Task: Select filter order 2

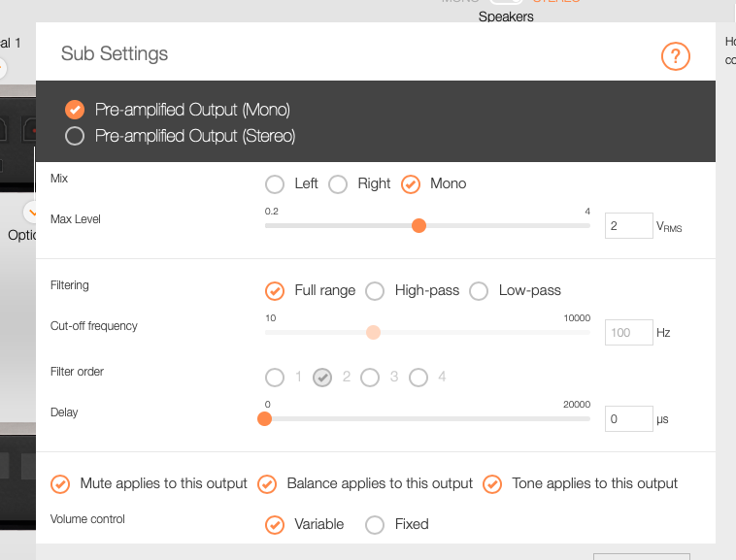Action: (x=322, y=378)
